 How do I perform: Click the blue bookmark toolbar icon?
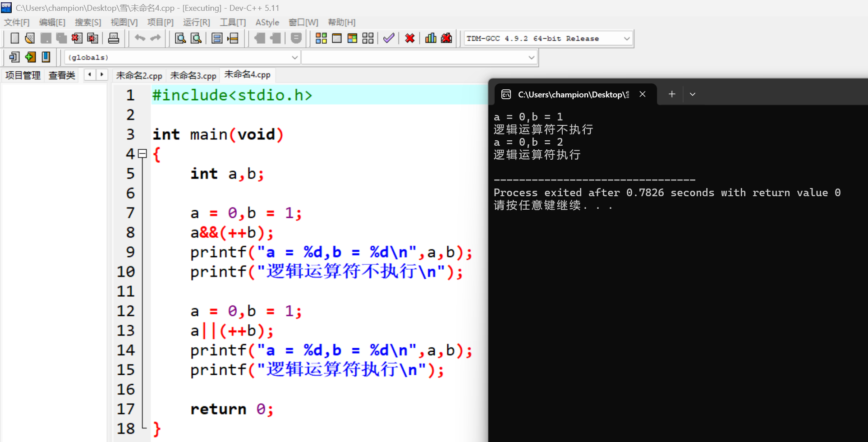click(x=46, y=57)
